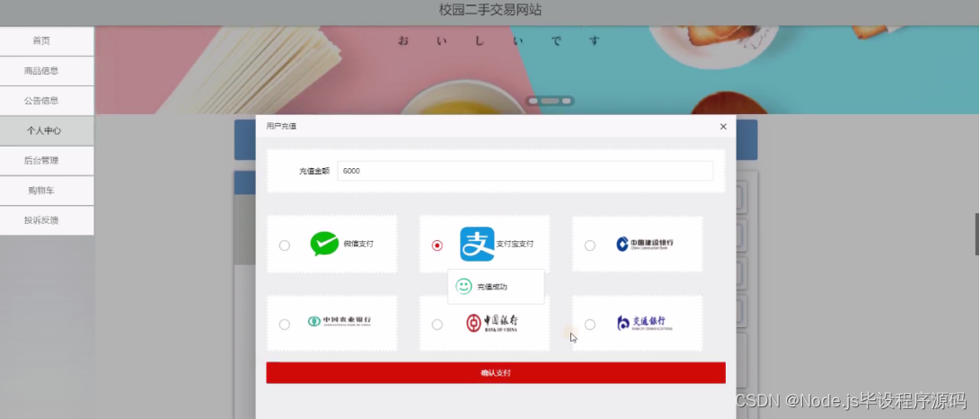Open 公告信息 in the sidebar
The width and height of the screenshot is (980, 419).
[x=47, y=101]
